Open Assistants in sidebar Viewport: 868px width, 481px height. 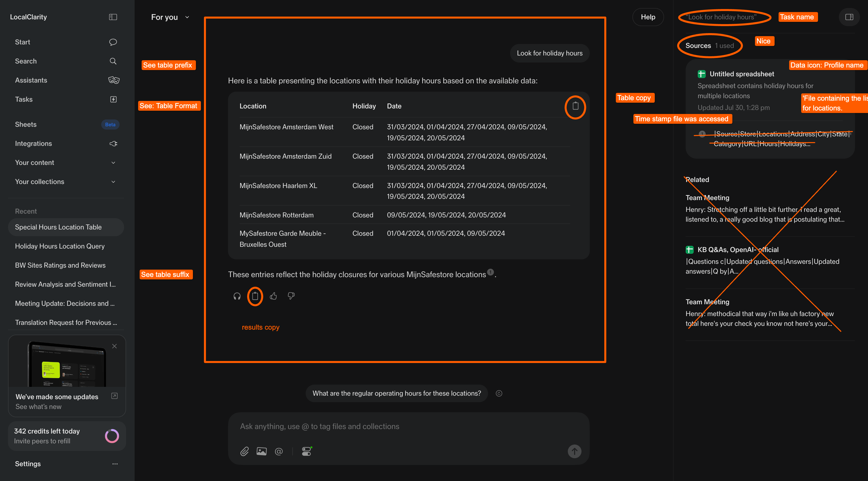click(x=31, y=80)
